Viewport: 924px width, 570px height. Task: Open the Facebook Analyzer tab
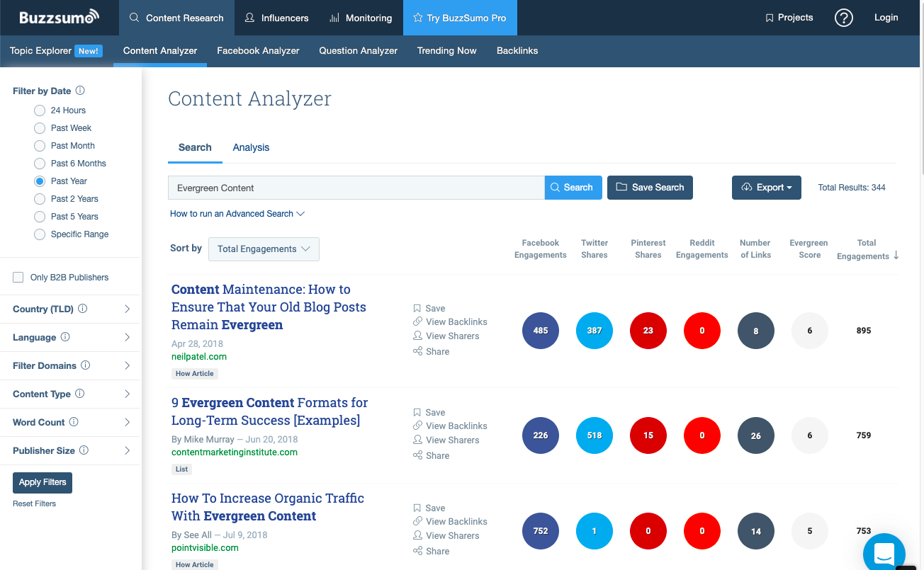258,51
